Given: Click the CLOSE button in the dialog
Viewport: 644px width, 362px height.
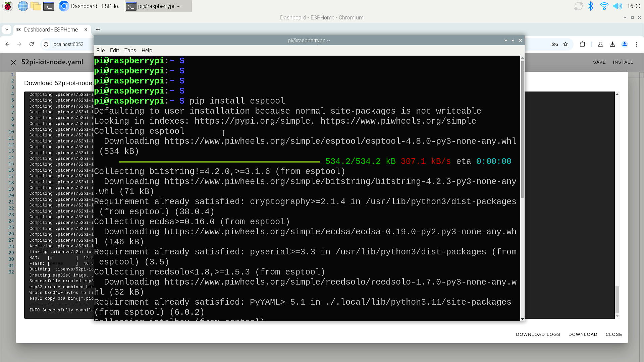Looking at the screenshot, I should click(614, 334).
